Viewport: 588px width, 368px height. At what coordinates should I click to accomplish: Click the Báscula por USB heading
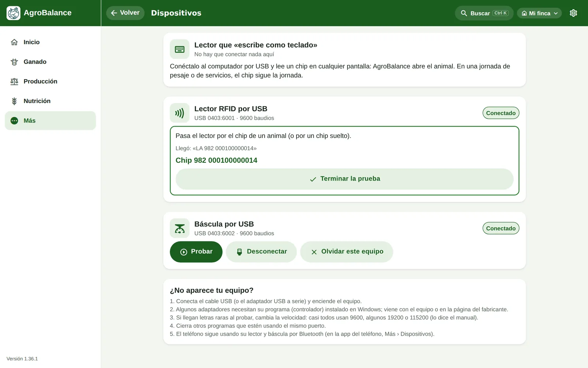tap(224, 224)
